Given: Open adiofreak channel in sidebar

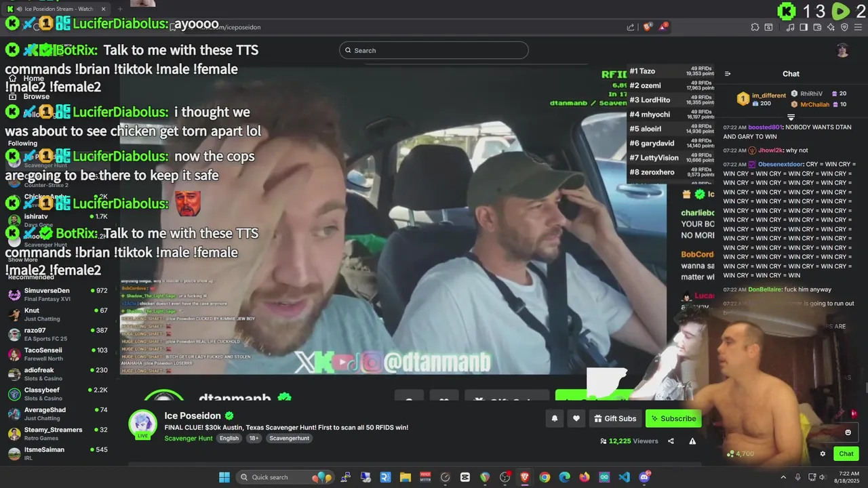Looking at the screenshot, I should click(x=60, y=374).
